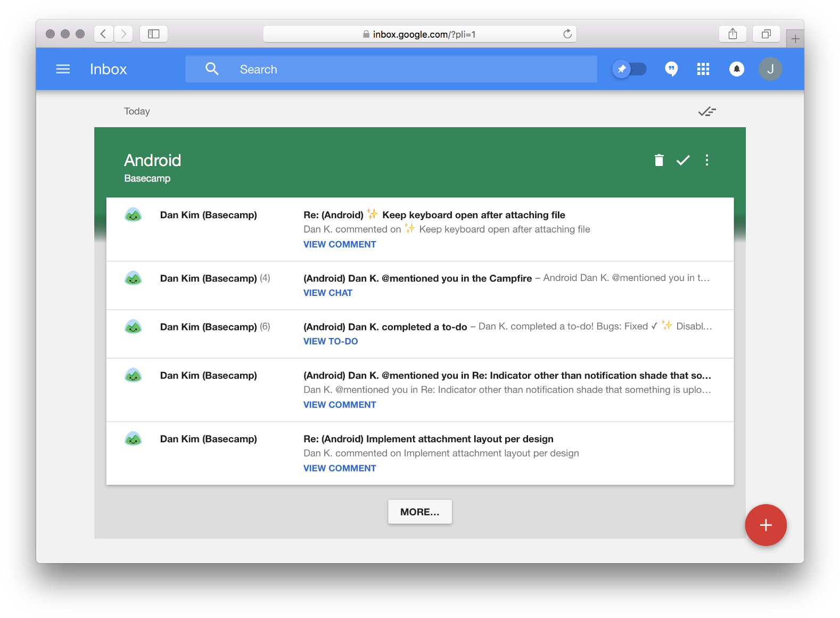Open the Campfire mention email thread

coord(417,278)
